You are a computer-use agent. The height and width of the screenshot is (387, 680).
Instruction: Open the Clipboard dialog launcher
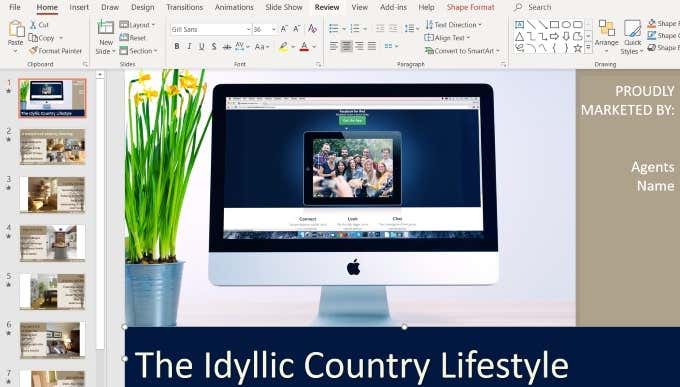tap(85, 64)
